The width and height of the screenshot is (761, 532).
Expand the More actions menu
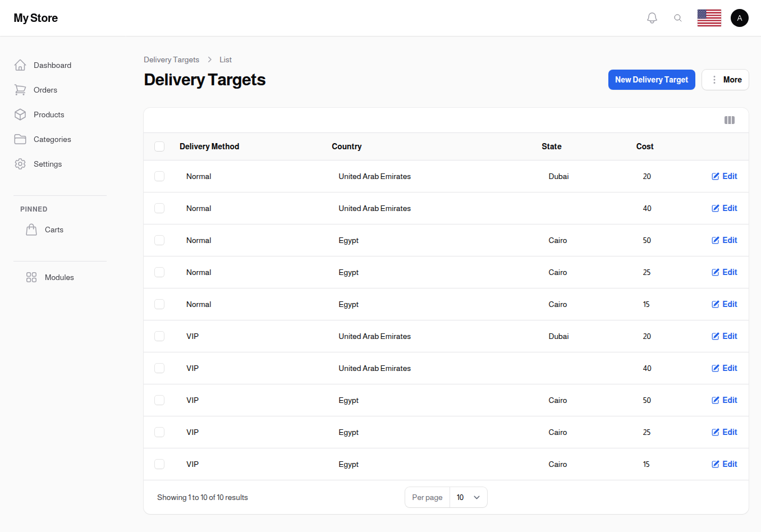(725, 79)
